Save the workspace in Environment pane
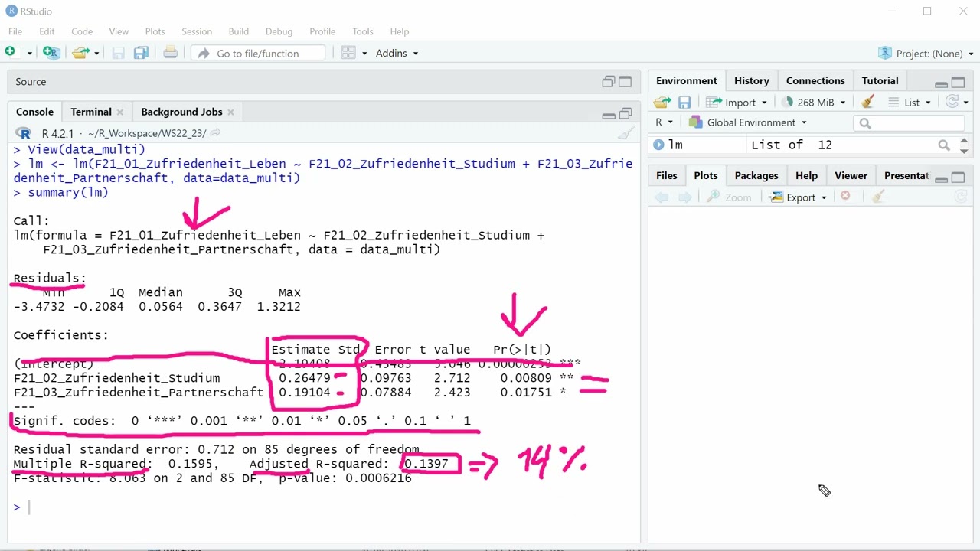 pyautogui.click(x=684, y=102)
